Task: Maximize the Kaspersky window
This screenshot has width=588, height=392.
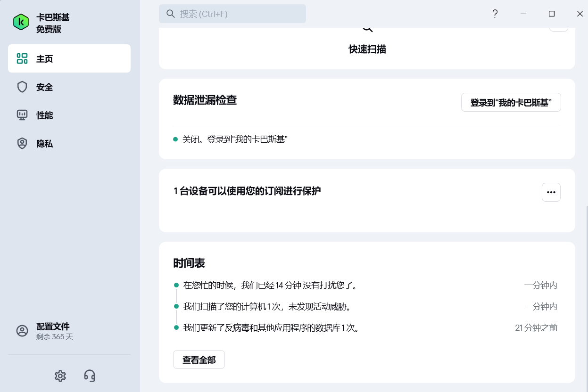Action: pyautogui.click(x=552, y=14)
